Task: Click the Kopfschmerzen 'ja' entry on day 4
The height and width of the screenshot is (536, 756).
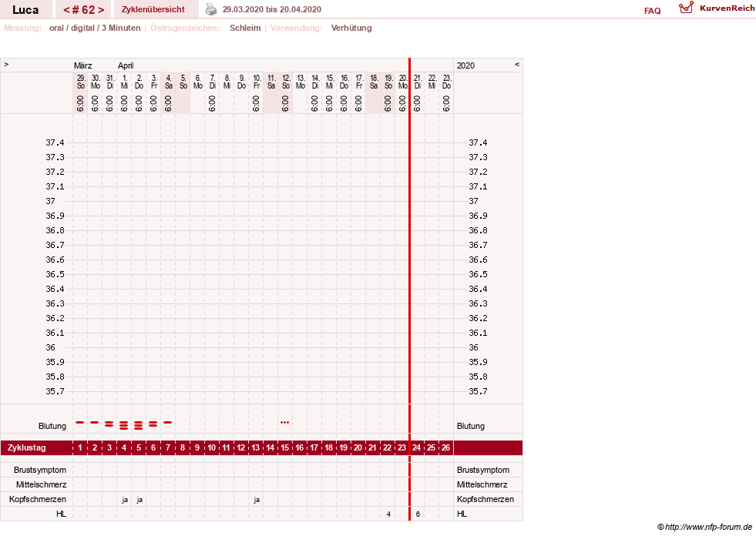Action: click(x=125, y=500)
